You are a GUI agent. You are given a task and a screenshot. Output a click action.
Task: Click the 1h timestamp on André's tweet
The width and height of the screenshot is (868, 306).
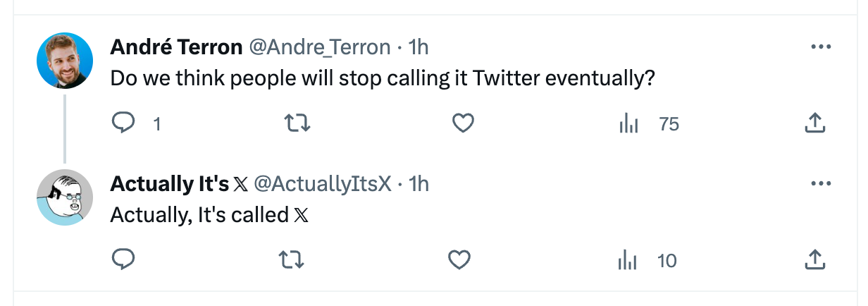click(418, 47)
